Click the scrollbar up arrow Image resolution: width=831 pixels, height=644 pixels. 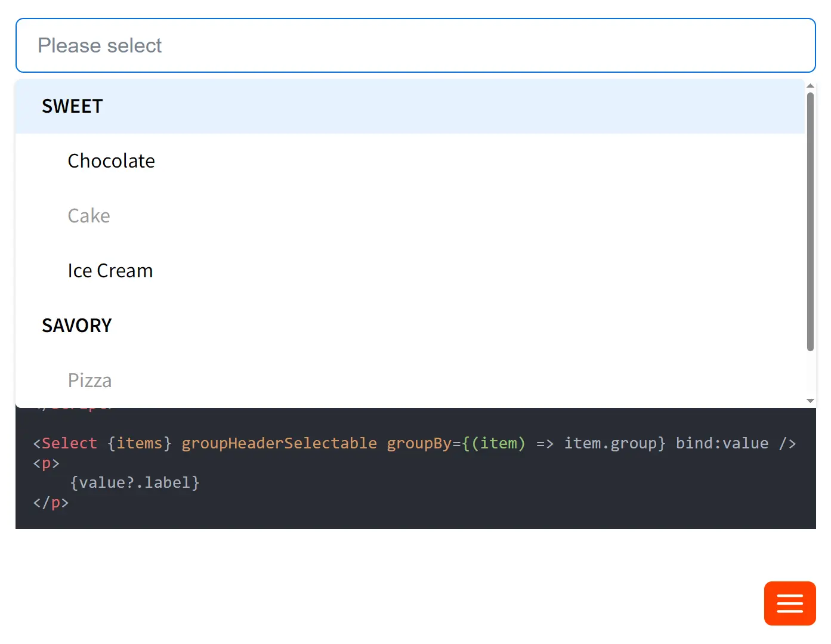(810, 86)
